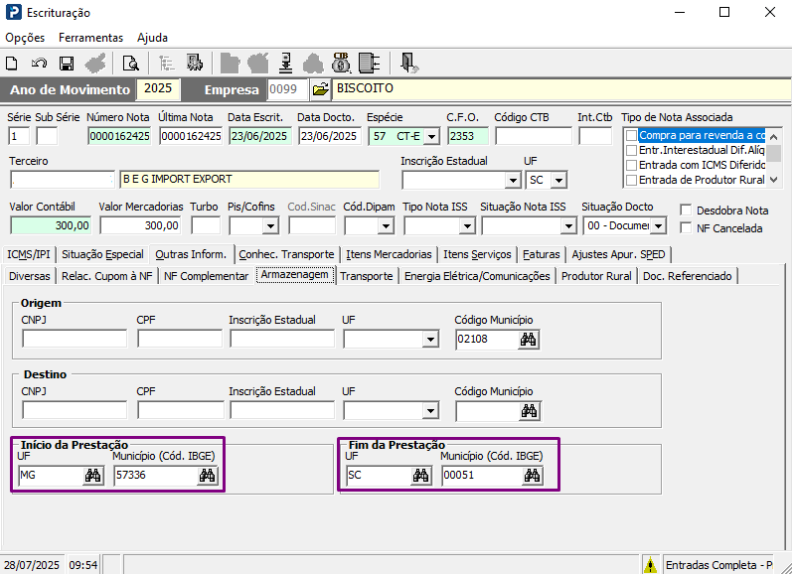Open the print preview magnifier icon

(x=130, y=63)
